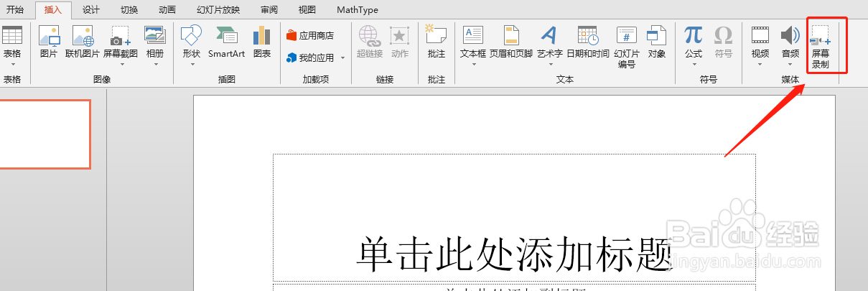Go to the 幻灯片放映 tab

[x=218, y=10]
